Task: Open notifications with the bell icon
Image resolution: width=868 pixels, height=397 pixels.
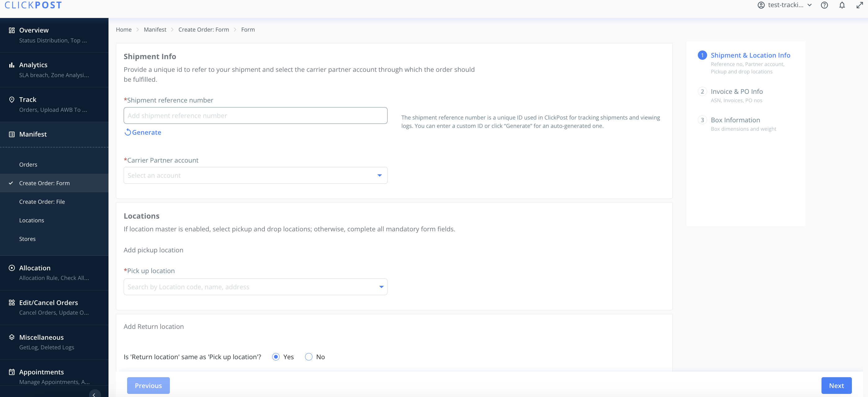Action: point(842,5)
